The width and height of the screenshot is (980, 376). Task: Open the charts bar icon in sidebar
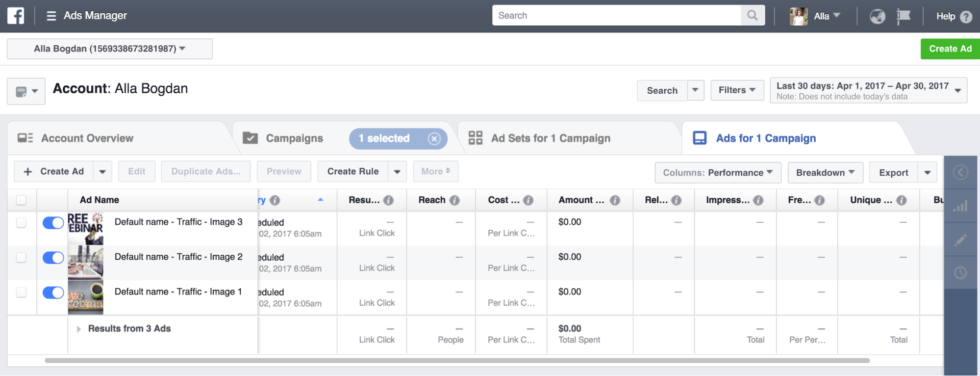[960, 206]
